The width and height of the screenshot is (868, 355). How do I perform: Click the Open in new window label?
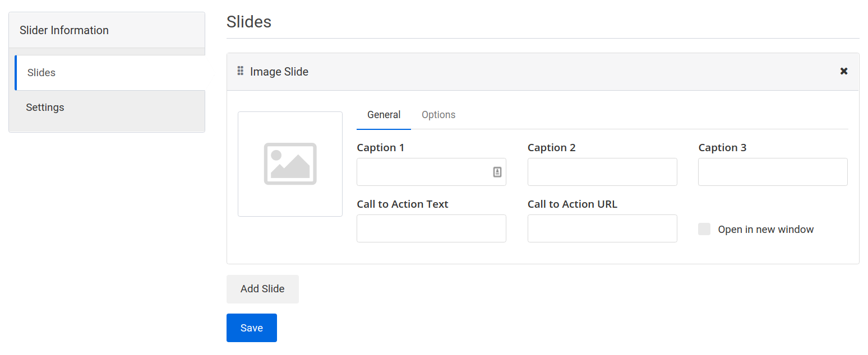(x=766, y=229)
